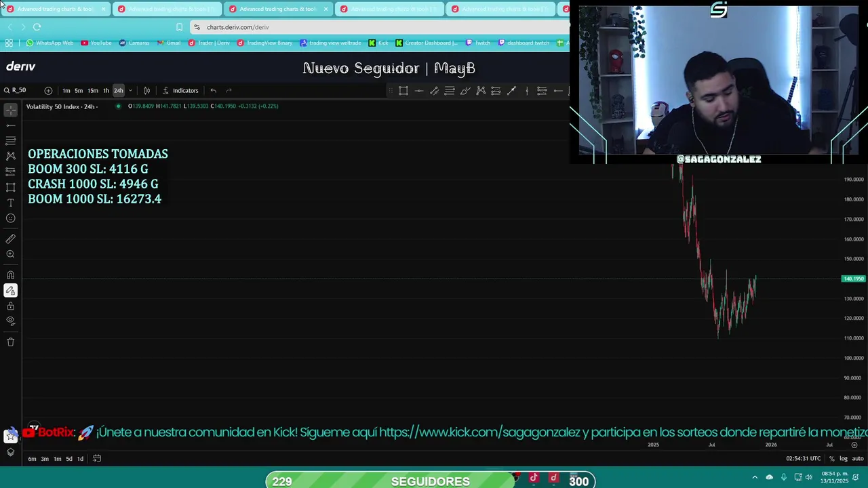Select the 24h timeframe

click(x=119, y=90)
